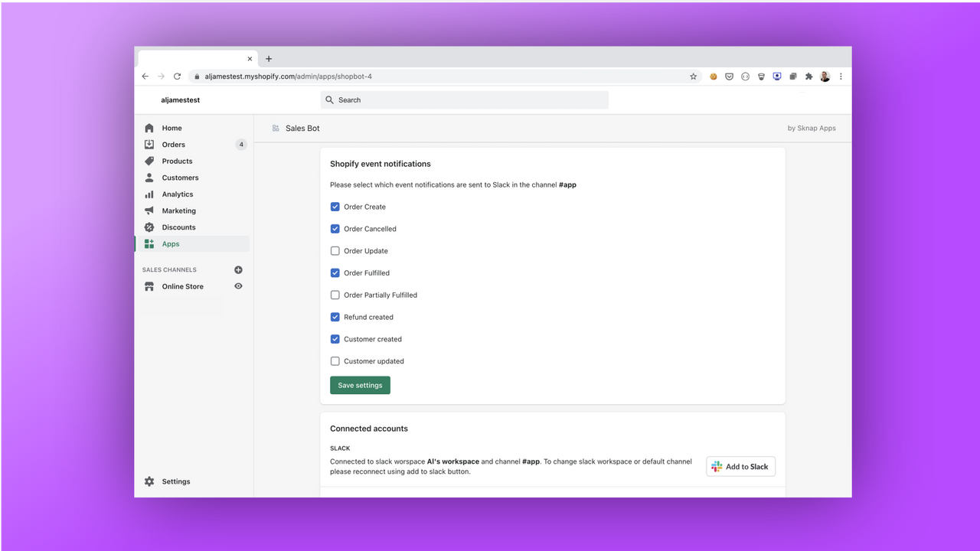Click the Add to Slack button
Viewport: 980px width, 551px height.
coord(740,466)
